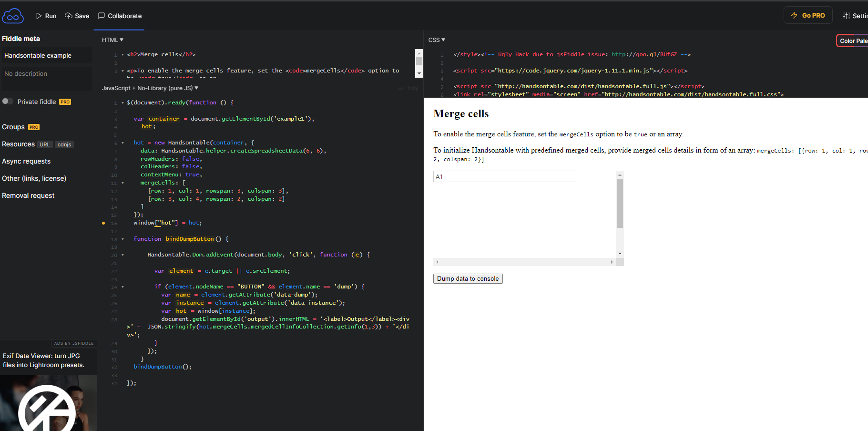
Task: Click the ADS BY JSFIDDLE label
Action: [74, 343]
